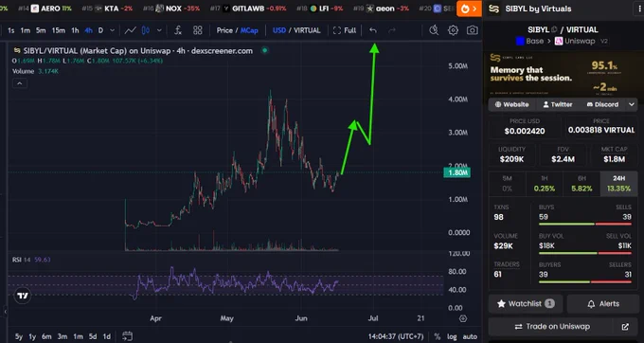The width and height of the screenshot is (644, 343).
Task: Click the orange flame trending button
Action: point(469,9)
